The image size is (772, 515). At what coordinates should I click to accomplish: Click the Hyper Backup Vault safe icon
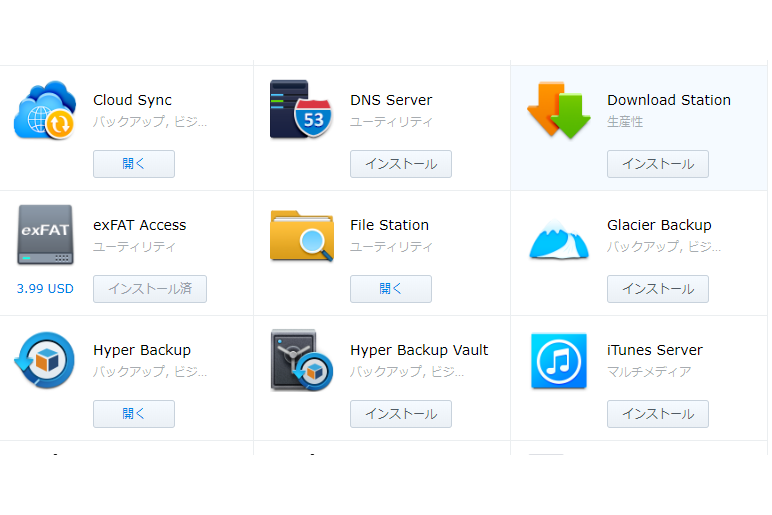[x=302, y=360]
